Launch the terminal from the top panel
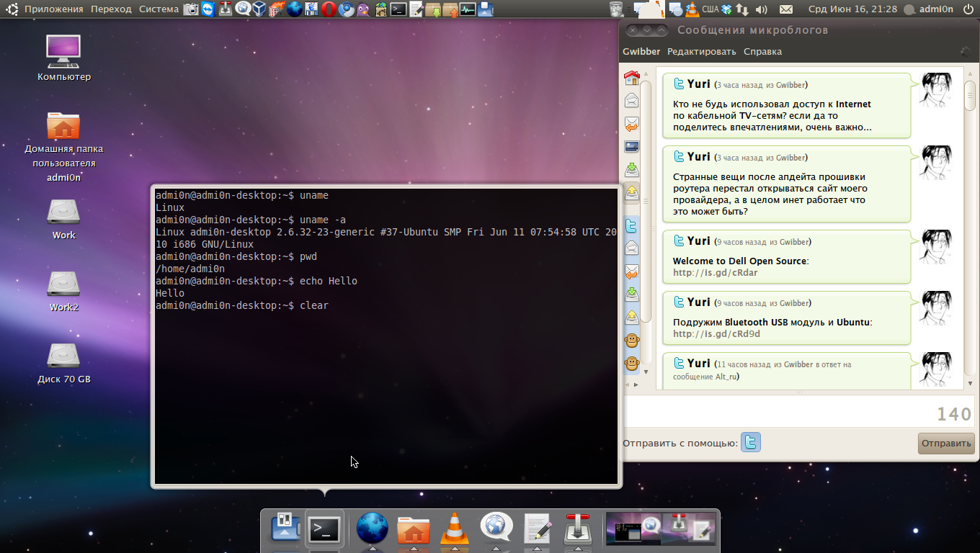Image resolution: width=980 pixels, height=553 pixels. (398, 9)
